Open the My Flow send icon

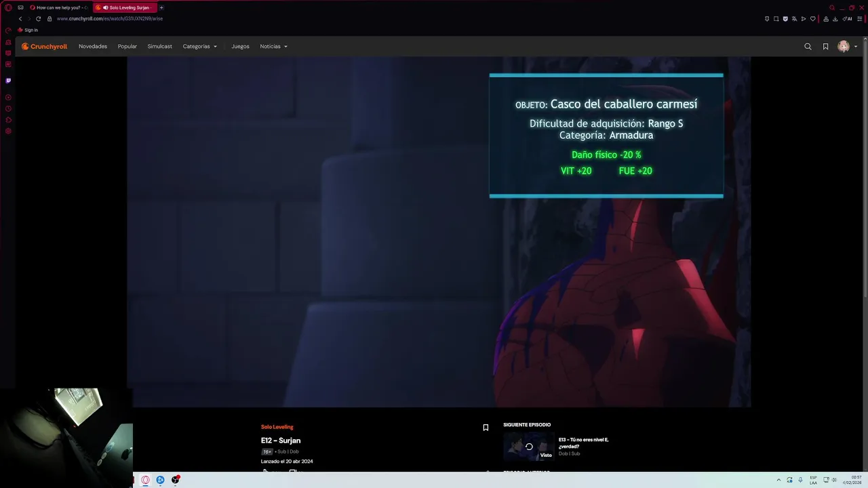pos(804,19)
